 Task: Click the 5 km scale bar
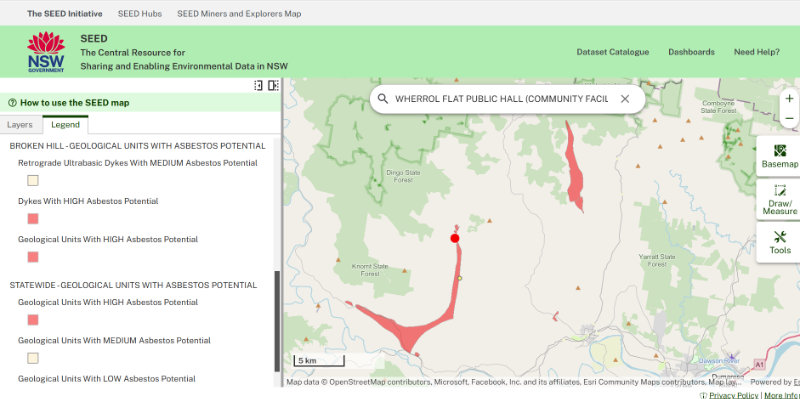(319, 361)
